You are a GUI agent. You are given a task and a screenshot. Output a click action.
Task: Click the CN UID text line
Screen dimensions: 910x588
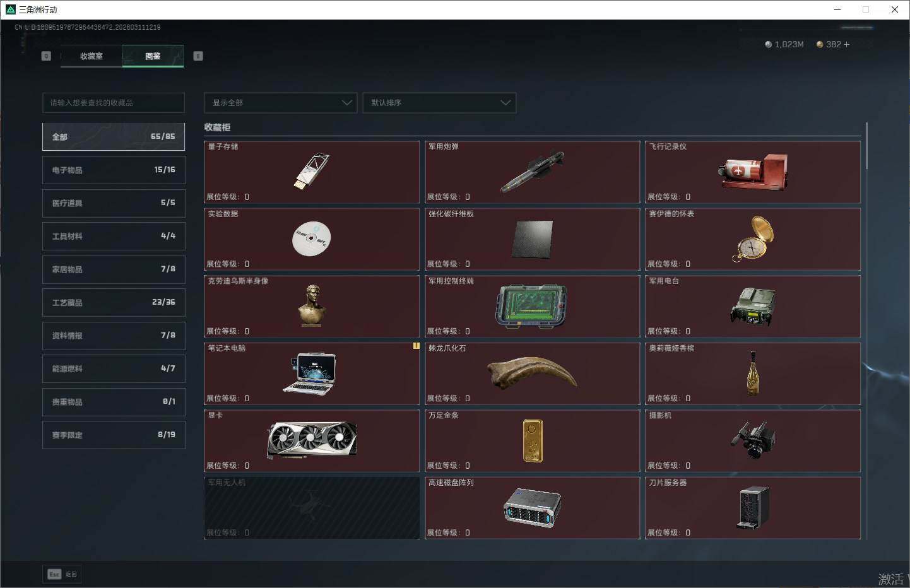tap(88, 27)
